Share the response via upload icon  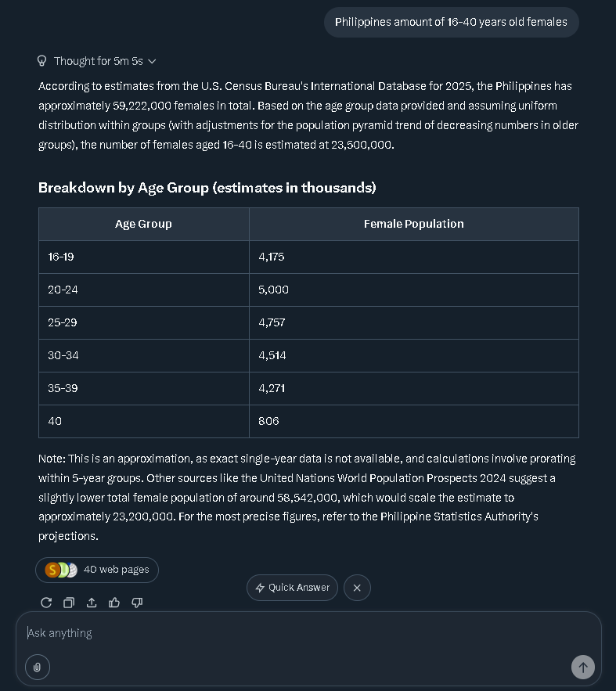[92, 603]
